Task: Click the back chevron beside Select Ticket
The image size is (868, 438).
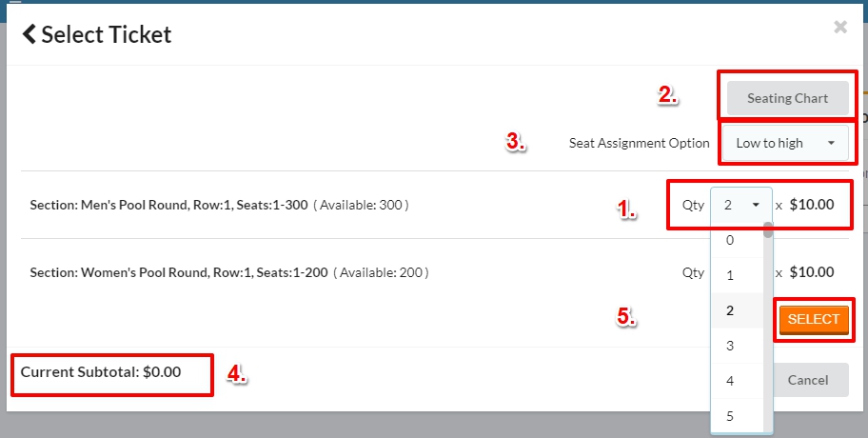Action: (x=30, y=35)
